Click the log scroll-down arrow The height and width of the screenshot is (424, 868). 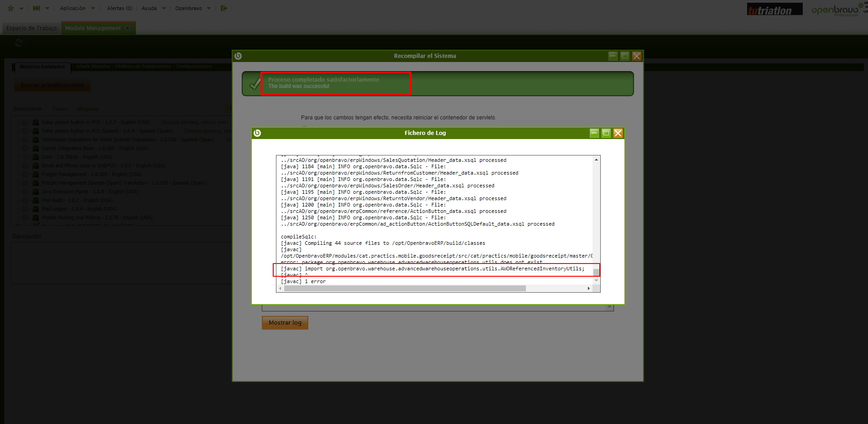(596, 280)
